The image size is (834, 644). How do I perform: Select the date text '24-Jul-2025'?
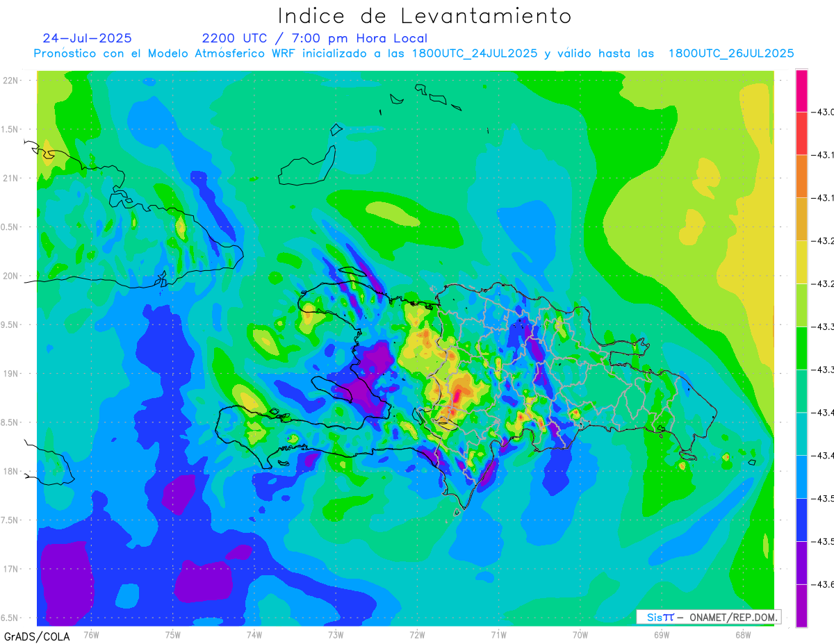[87, 38]
